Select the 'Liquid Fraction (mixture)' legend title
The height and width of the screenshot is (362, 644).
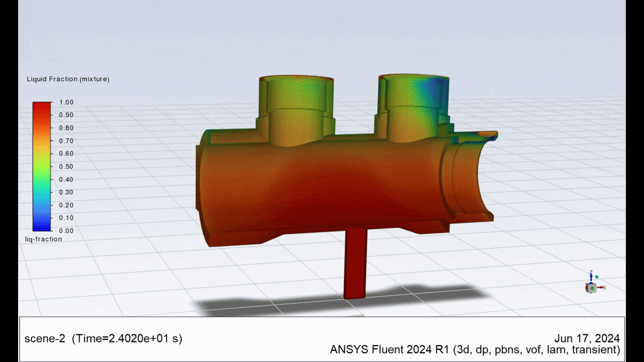[x=68, y=79]
